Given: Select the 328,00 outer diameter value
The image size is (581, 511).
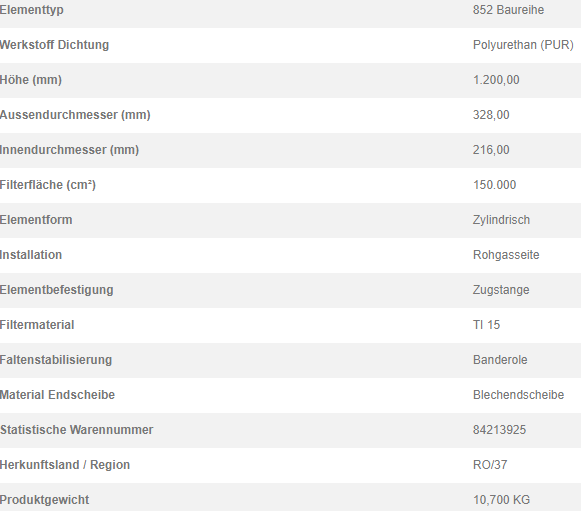Looking at the screenshot, I should [491, 115].
